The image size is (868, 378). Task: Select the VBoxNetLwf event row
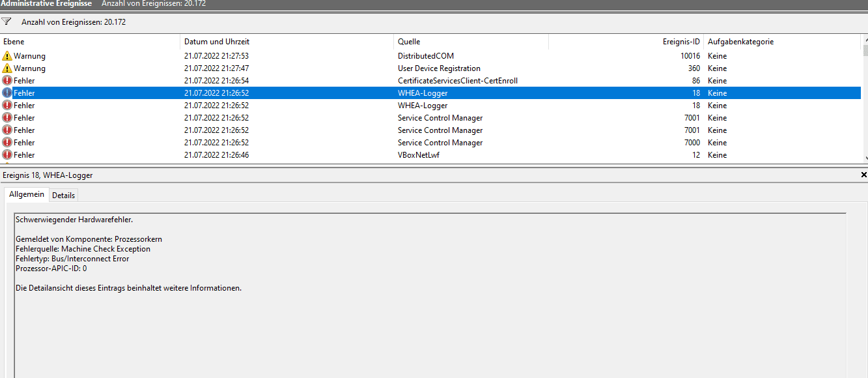click(430, 155)
